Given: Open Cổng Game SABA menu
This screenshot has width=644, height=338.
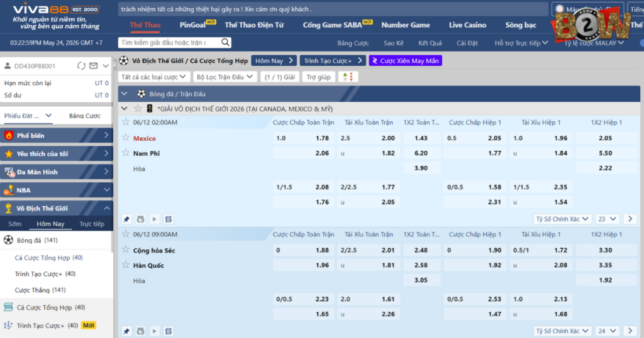Looking at the screenshot, I should click(332, 25).
